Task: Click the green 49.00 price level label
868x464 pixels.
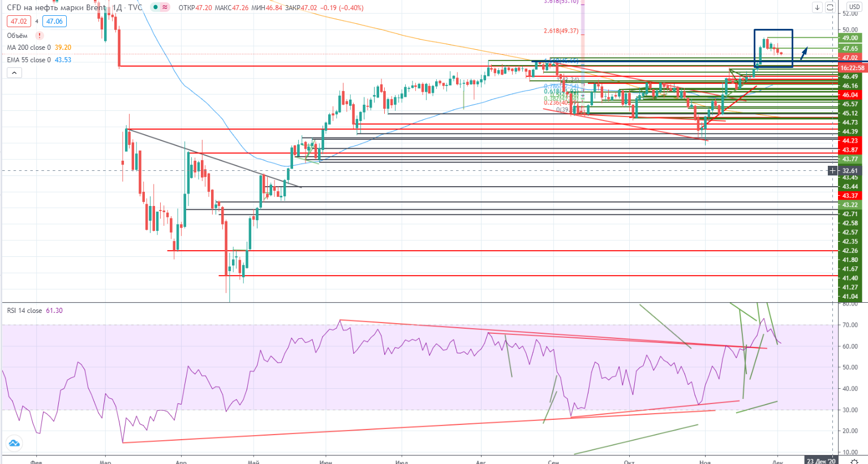Action: click(x=850, y=38)
